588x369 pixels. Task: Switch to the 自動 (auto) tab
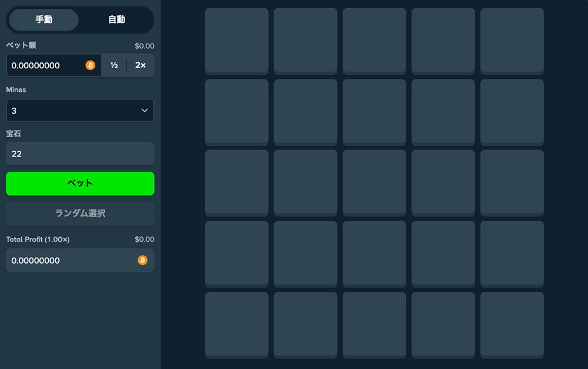(116, 19)
